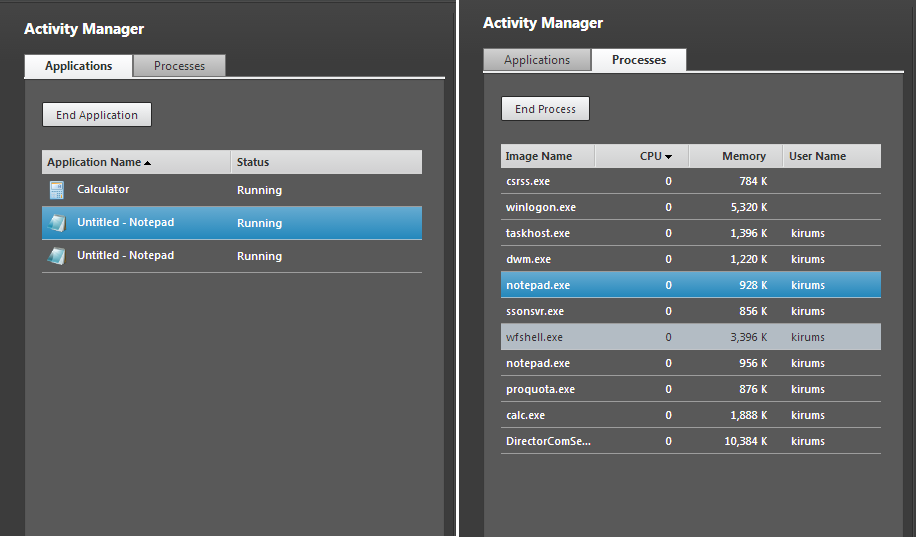
Task: Sort by the Image Name column header
Action: [x=539, y=156]
